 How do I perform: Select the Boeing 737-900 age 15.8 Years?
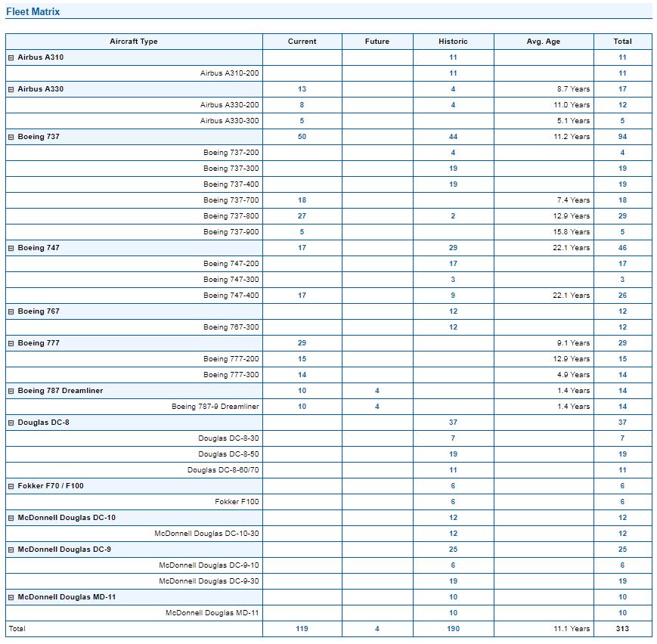(571, 232)
